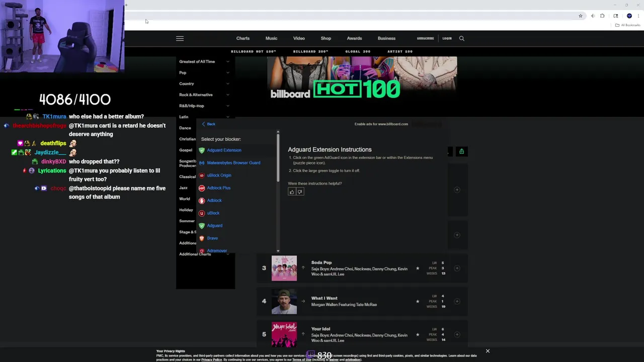The image size is (644, 362).
Task: Click the Billboard search magnifier icon
Action: point(461,38)
